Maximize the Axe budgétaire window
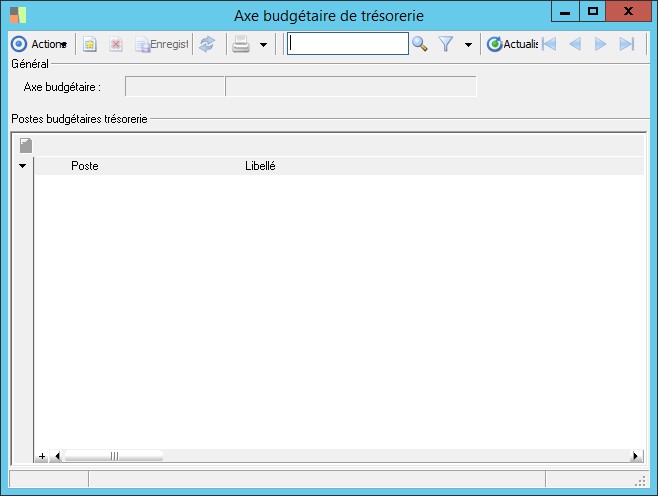 (x=593, y=12)
